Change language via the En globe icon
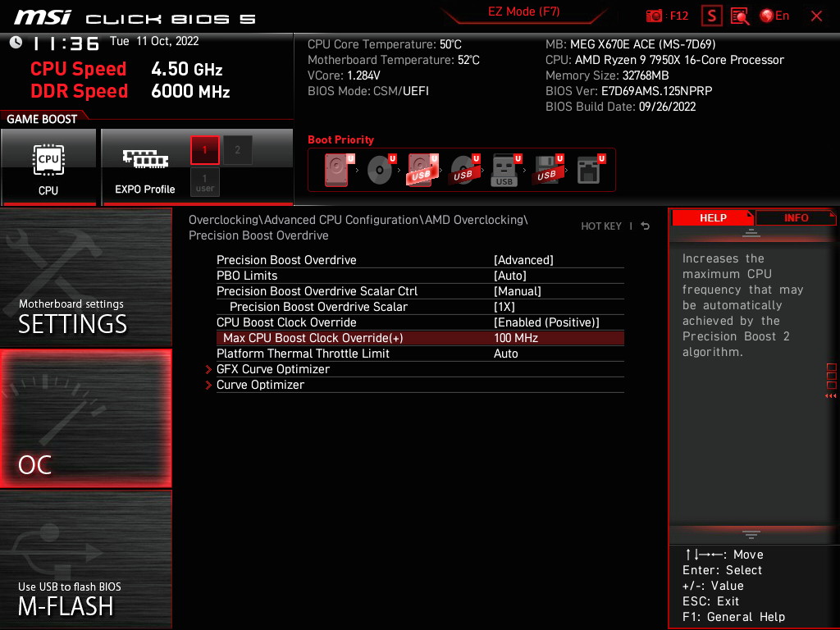840x630 pixels. pyautogui.click(x=774, y=16)
